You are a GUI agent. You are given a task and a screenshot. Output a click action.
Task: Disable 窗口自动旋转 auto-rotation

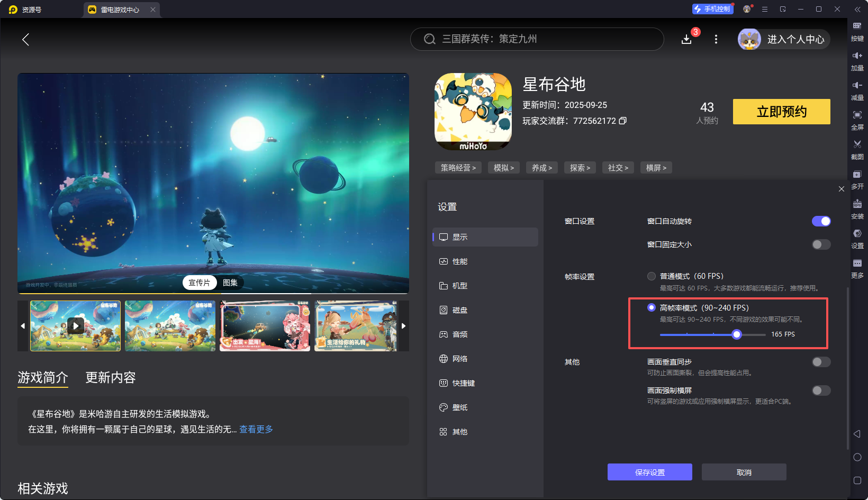[821, 221]
